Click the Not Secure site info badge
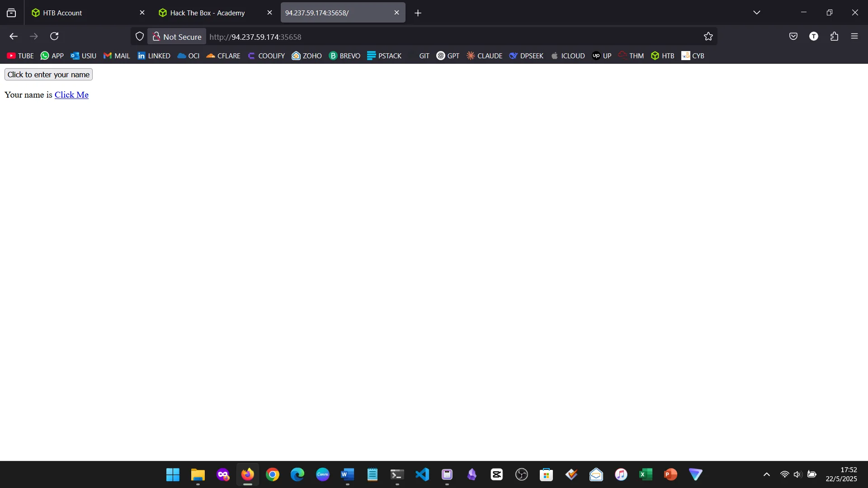This screenshot has height=488, width=868. point(177,37)
